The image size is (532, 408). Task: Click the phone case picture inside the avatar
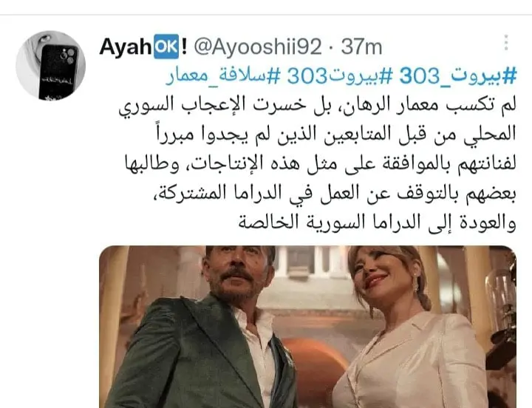pyautogui.click(x=58, y=71)
